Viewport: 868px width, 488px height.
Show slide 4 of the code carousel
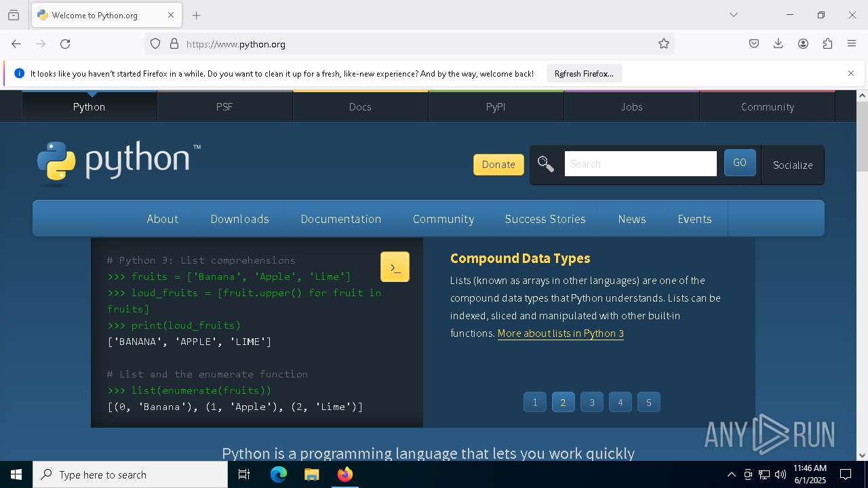pyautogui.click(x=620, y=402)
